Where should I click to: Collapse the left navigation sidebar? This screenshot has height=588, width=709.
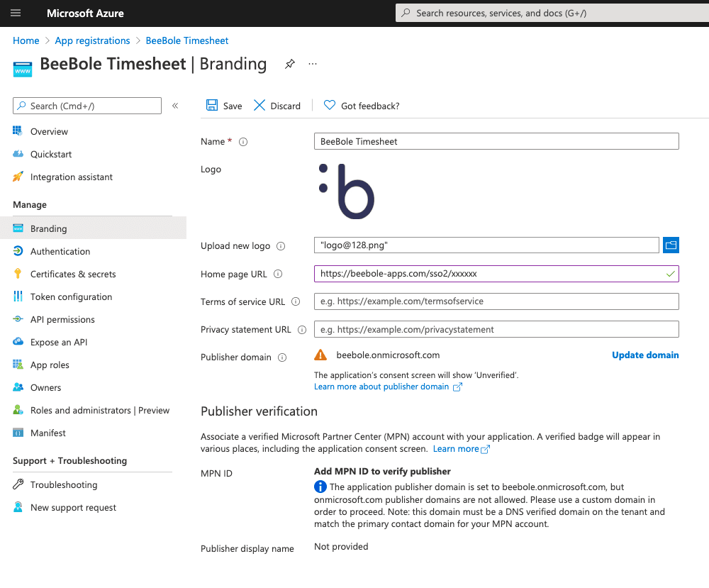pyautogui.click(x=175, y=105)
